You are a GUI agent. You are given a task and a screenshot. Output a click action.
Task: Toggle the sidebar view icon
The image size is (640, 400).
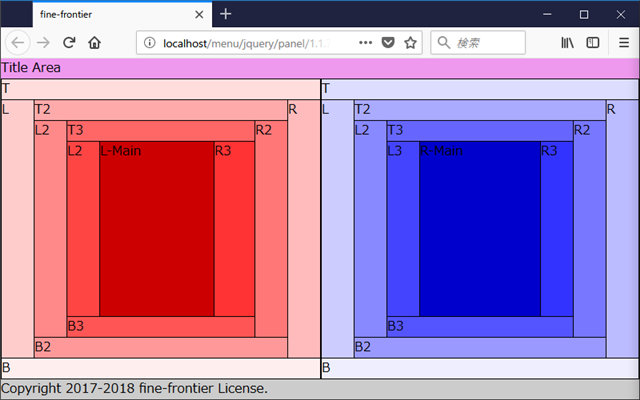pos(593,42)
